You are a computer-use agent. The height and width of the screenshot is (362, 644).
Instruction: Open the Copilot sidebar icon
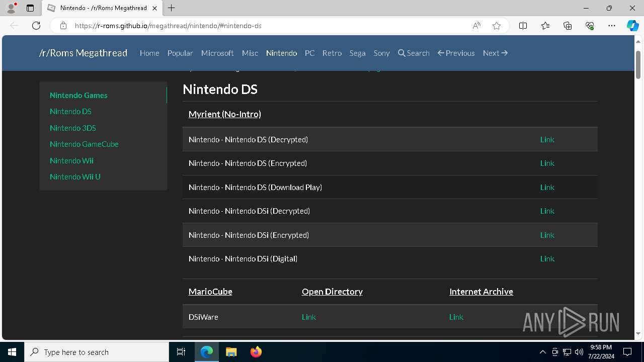[632, 26]
